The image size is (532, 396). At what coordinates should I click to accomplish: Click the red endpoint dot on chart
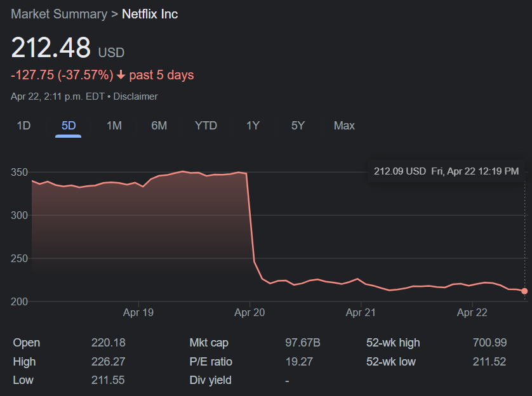coord(524,291)
